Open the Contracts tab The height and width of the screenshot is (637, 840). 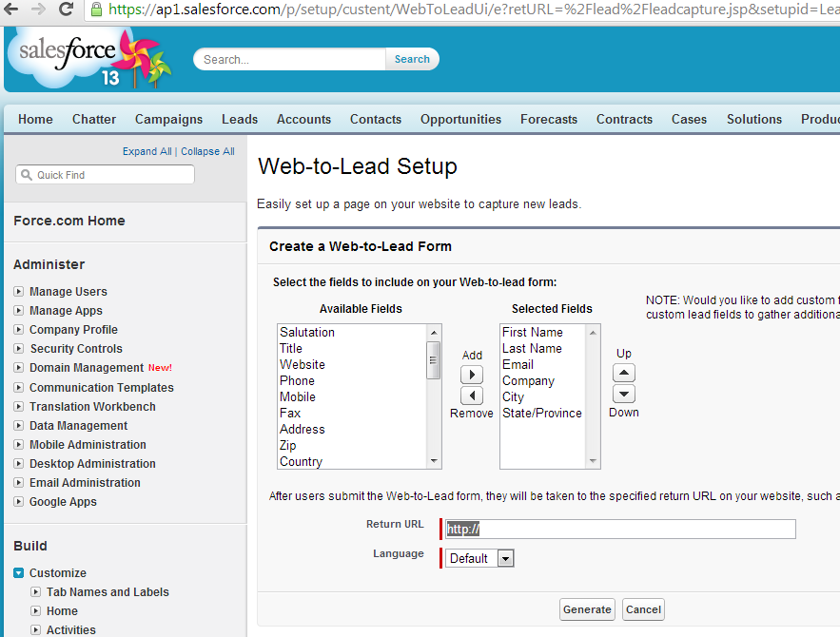[x=624, y=120]
